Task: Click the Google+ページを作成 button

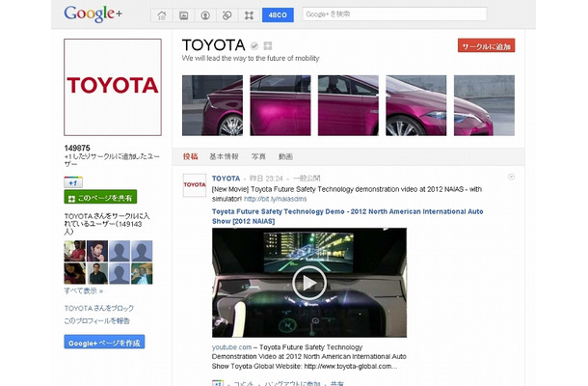Action: [x=104, y=343]
